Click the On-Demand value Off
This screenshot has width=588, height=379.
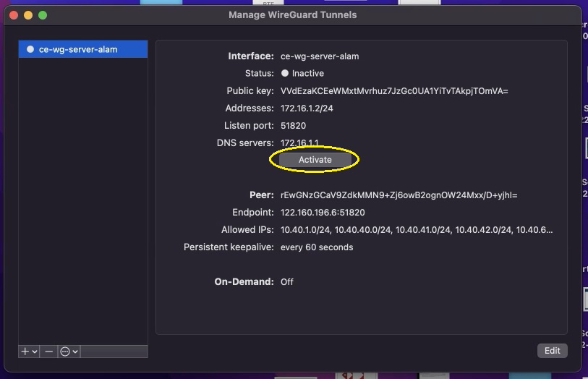click(x=287, y=281)
